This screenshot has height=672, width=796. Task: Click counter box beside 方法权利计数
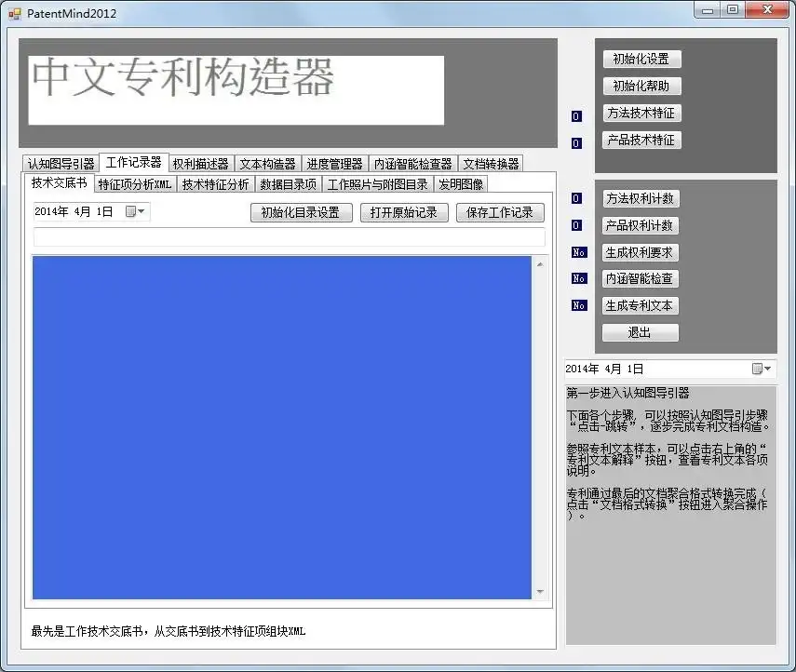coord(576,198)
